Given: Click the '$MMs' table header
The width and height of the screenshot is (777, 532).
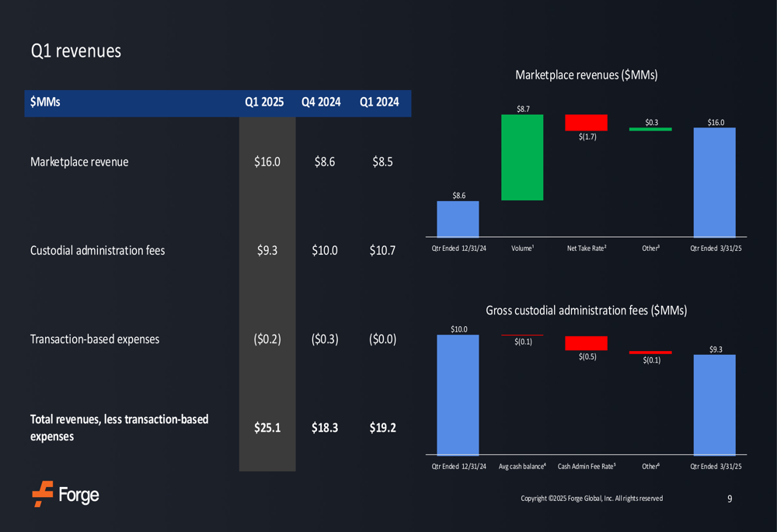Looking at the screenshot, I should [45, 102].
